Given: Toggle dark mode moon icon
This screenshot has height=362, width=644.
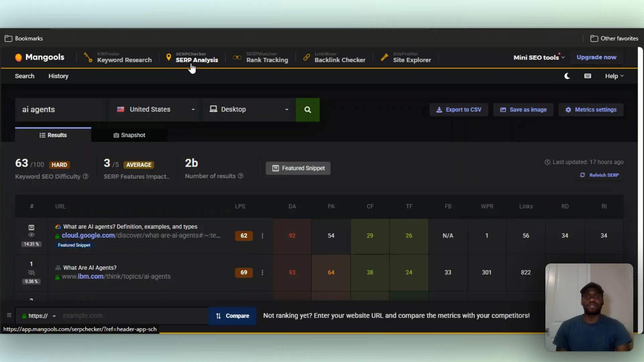Looking at the screenshot, I should (x=567, y=76).
